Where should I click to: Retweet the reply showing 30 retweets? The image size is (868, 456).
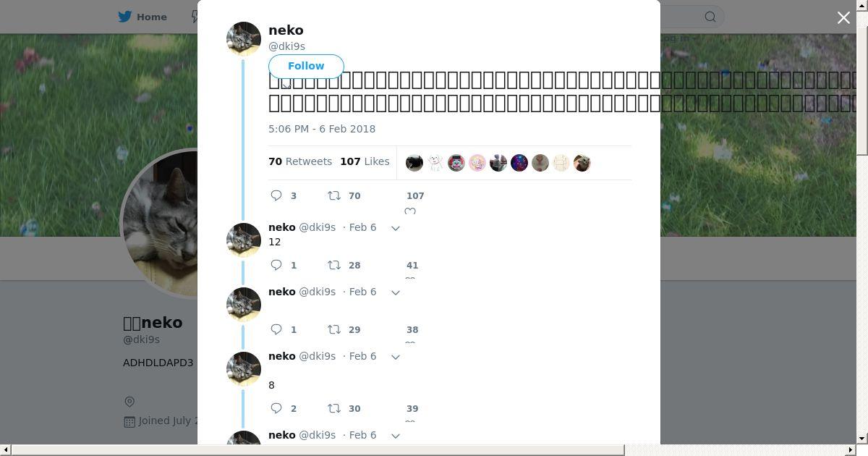point(344,408)
